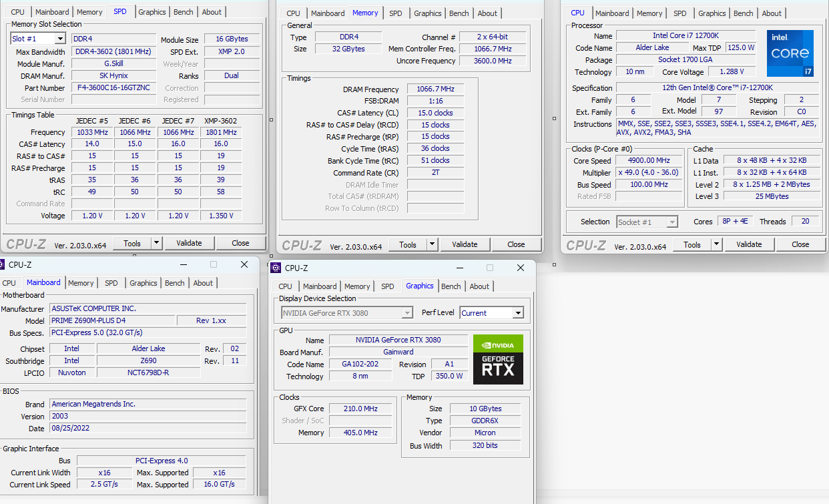
Task: Click the XMP 2.0 SPD Ext. value
Action: pos(232,51)
